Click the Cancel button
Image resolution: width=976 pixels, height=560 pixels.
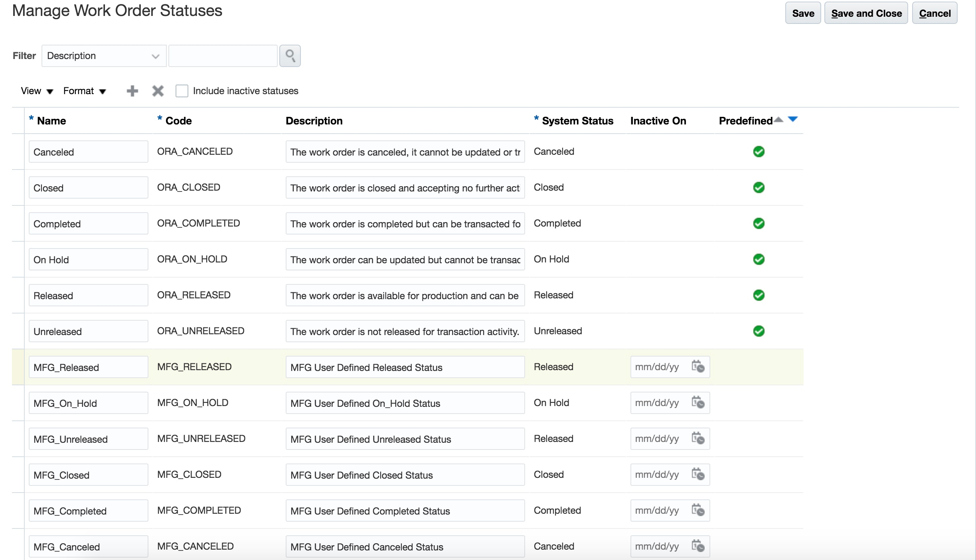tap(934, 13)
